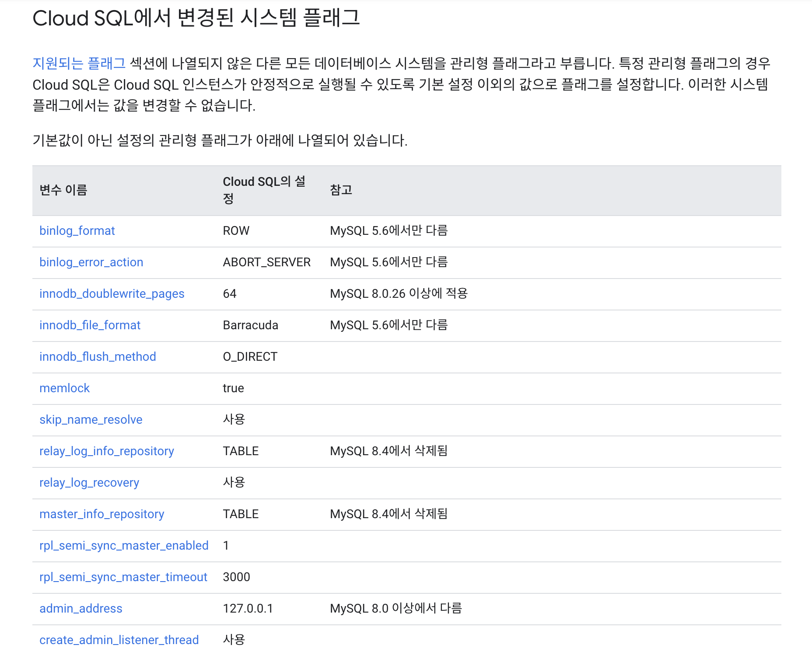
Task: Select the 127.0.0.1 value cell
Action: click(248, 609)
